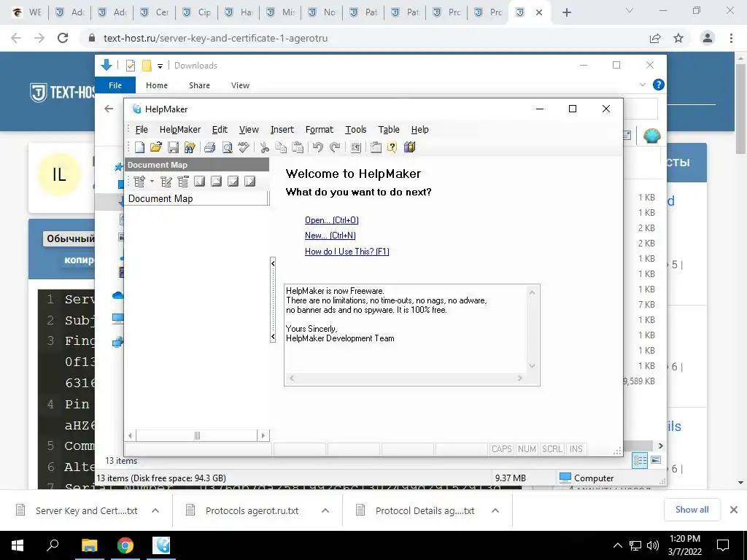Open Print Preview magnifier icon
Viewport: 747px width, 560px height.
click(228, 147)
